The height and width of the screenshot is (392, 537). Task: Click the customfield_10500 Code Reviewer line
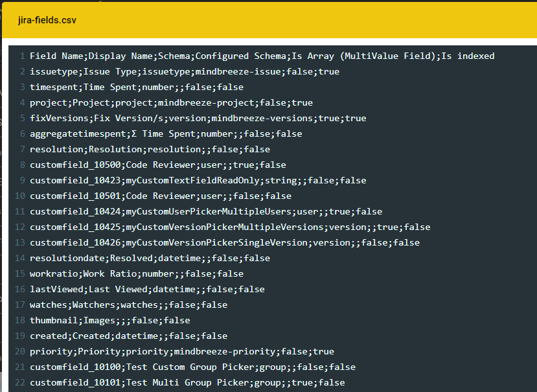coord(157,165)
